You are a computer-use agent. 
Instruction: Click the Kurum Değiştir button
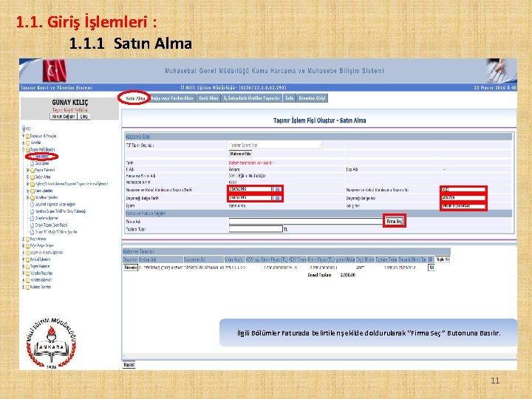(x=64, y=117)
